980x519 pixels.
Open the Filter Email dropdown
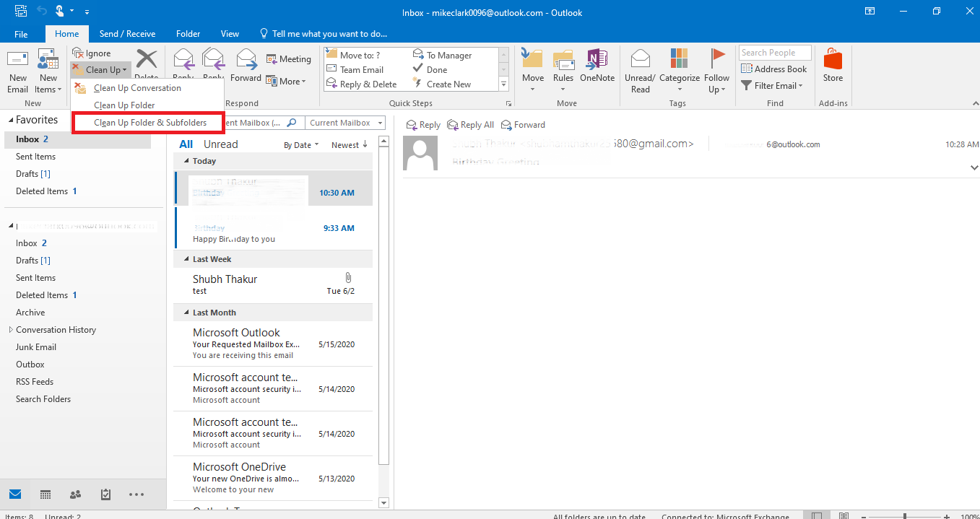point(772,86)
